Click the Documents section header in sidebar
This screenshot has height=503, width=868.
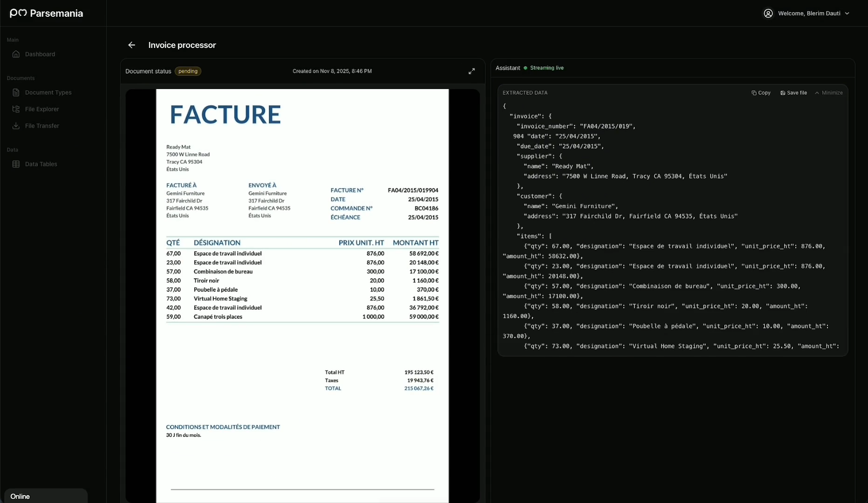pyautogui.click(x=21, y=78)
